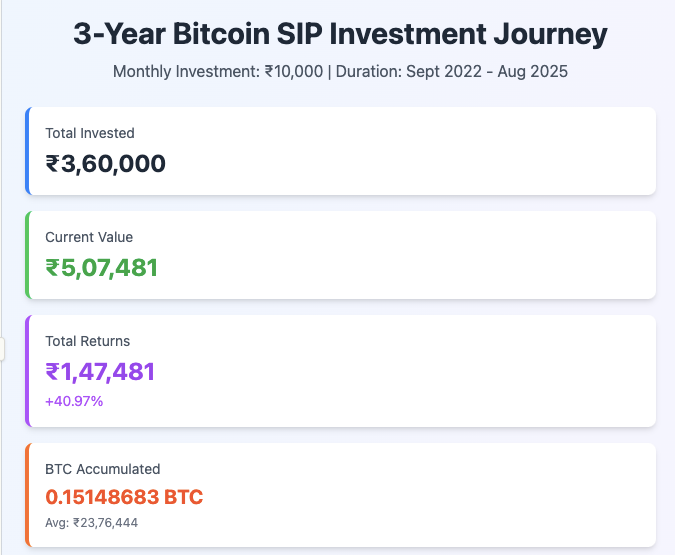This screenshot has height=555, width=675.
Task: Select the 'Current Value' label
Action: pyautogui.click(x=89, y=237)
